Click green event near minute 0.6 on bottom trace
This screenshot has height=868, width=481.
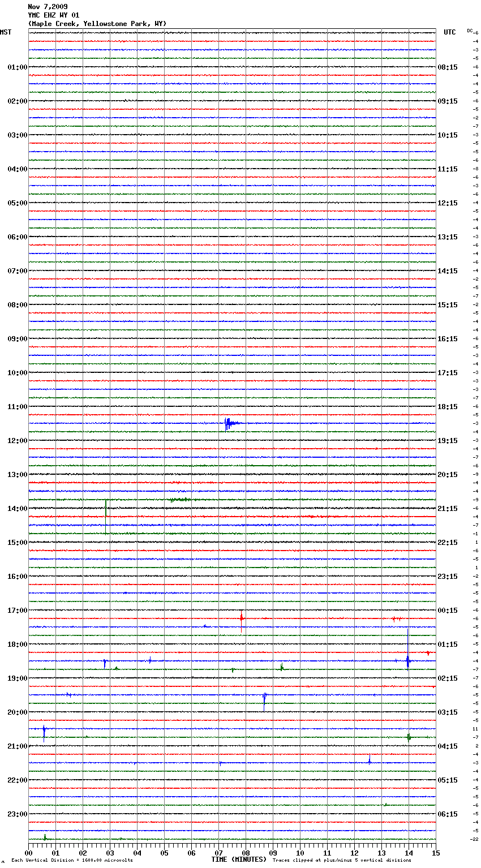45,837
